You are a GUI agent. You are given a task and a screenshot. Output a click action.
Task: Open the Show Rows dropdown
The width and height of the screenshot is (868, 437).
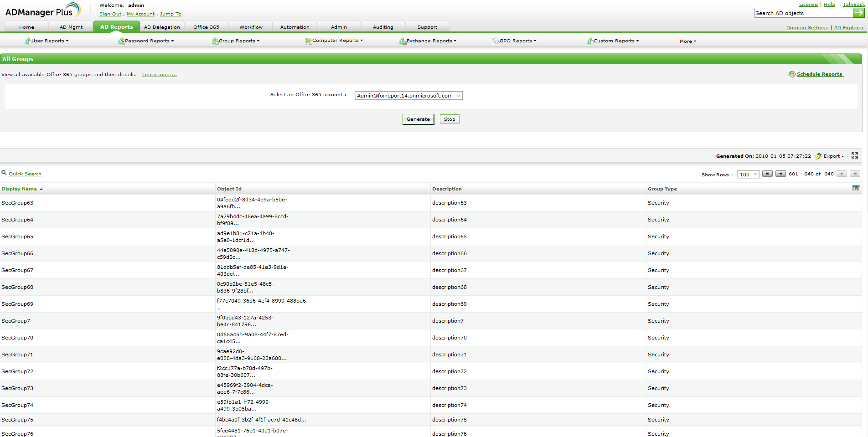[748, 175]
